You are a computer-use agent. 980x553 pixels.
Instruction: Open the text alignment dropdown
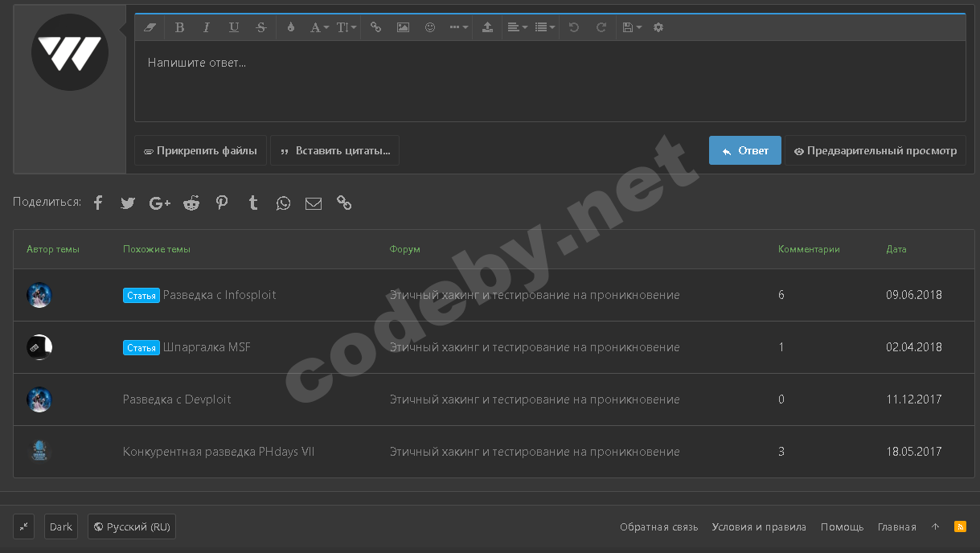pos(517,27)
